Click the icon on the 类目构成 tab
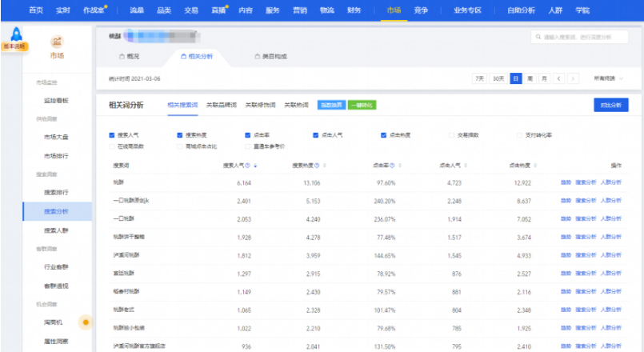644x352 pixels. (257, 56)
